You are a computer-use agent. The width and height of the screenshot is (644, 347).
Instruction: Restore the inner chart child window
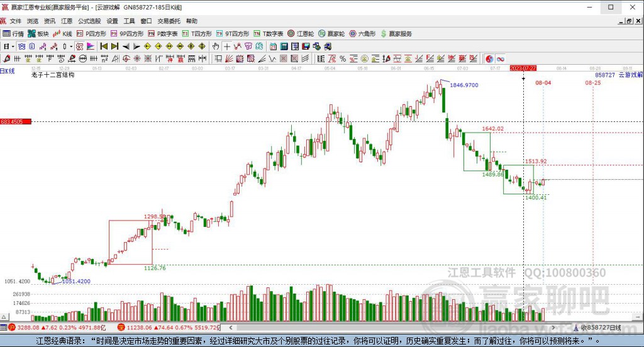(x=629, y=21)
